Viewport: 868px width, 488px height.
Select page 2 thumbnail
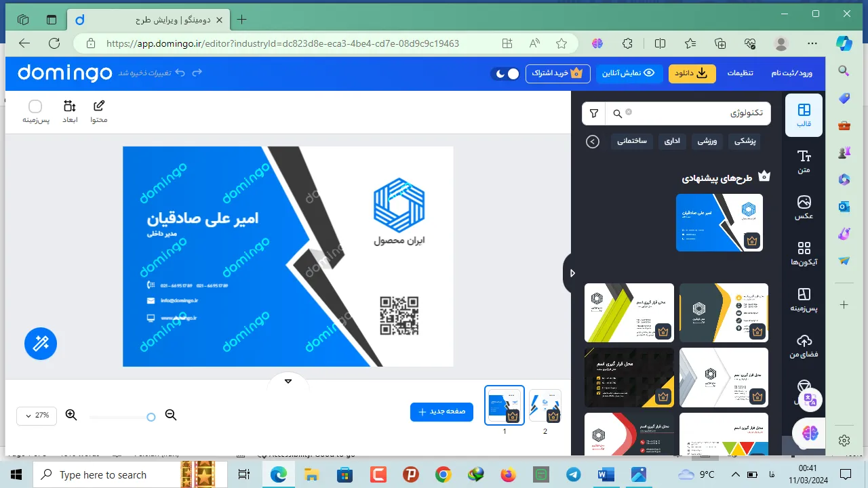(545, 405)
